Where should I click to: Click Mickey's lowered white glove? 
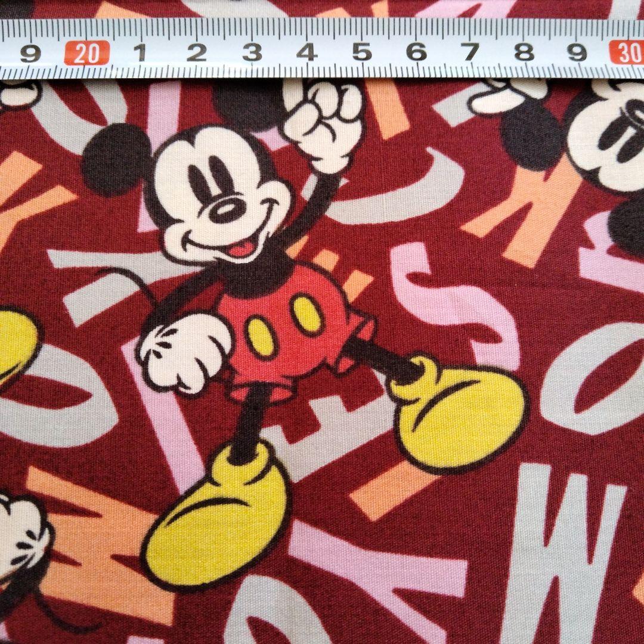(184, 352)
